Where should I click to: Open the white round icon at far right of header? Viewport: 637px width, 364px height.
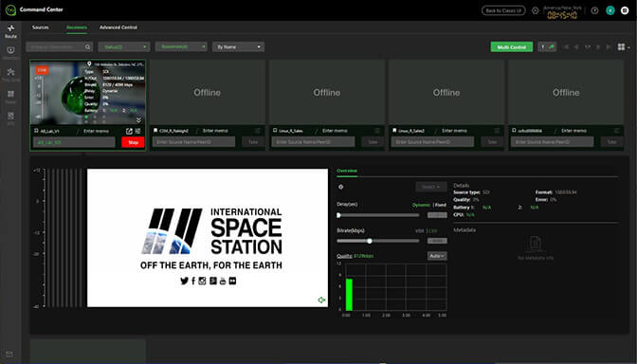pos(625,10)
